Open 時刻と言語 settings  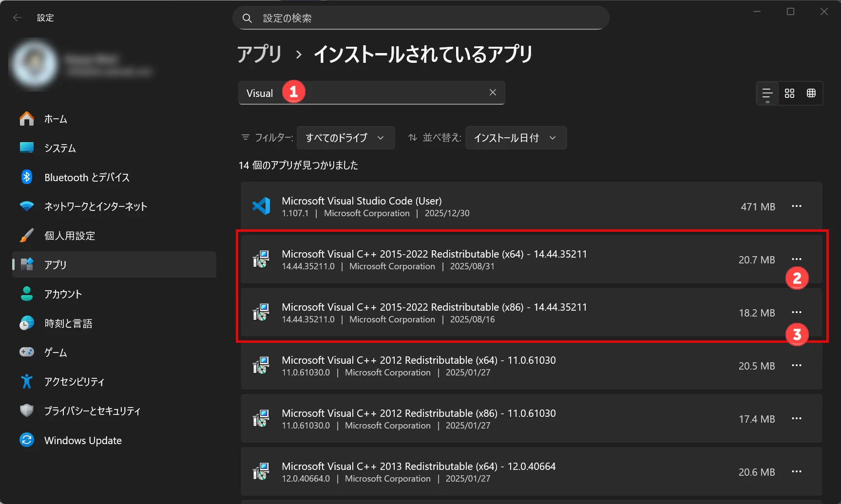pos(114,323)
